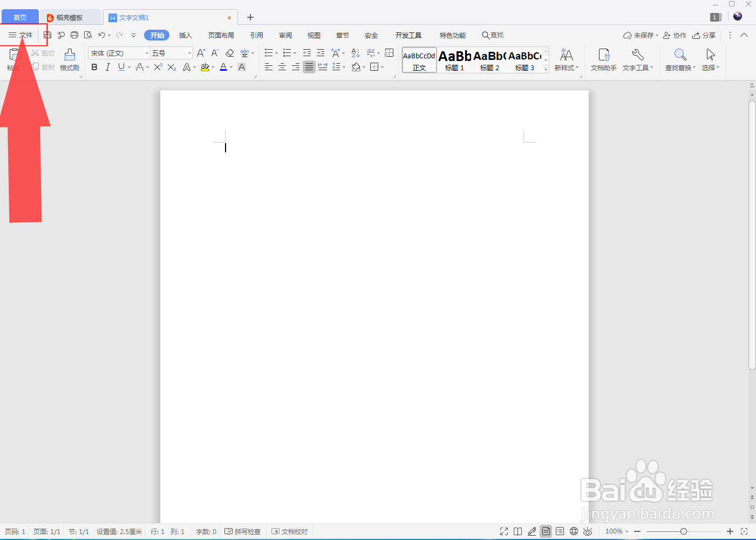
Task: Decrease paragraph indent
Action: [x=307, y=53]
